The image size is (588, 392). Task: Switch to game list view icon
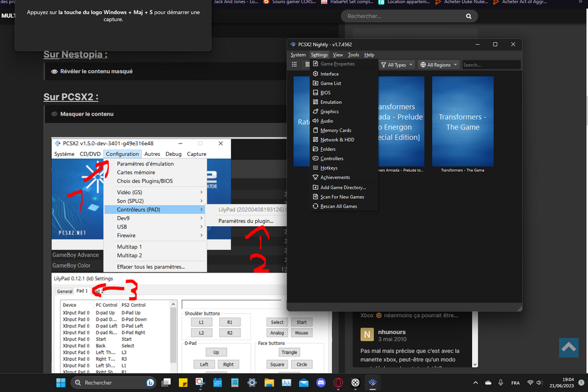pyautogui.click(x=295, y=65)
